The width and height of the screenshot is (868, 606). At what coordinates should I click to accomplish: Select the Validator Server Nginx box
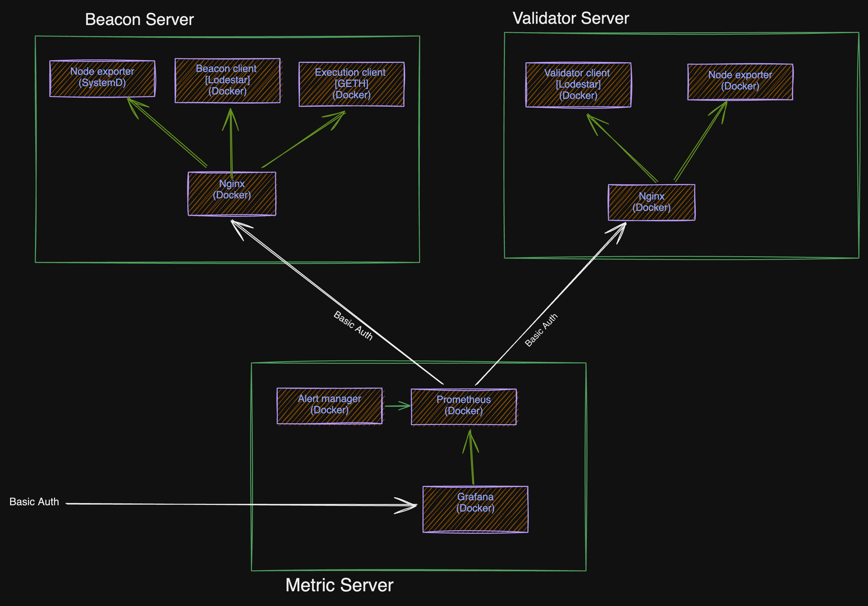coord(651,202)
